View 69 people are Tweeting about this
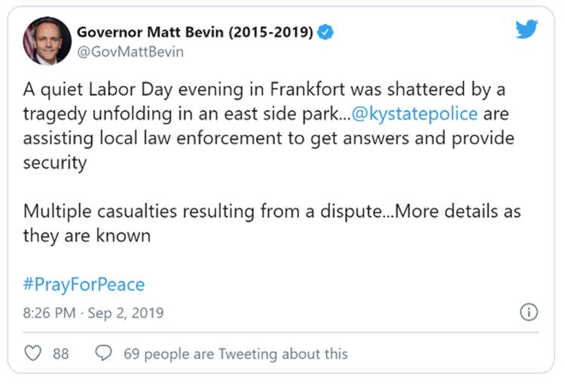565x392 pixels. pyautogui.click(x=236, y=354)
